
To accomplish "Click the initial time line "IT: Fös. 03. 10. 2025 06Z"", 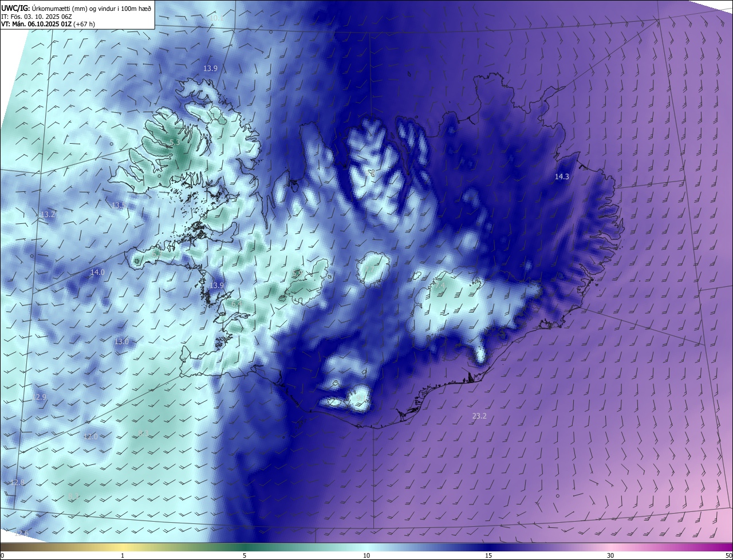I will 36,16.
